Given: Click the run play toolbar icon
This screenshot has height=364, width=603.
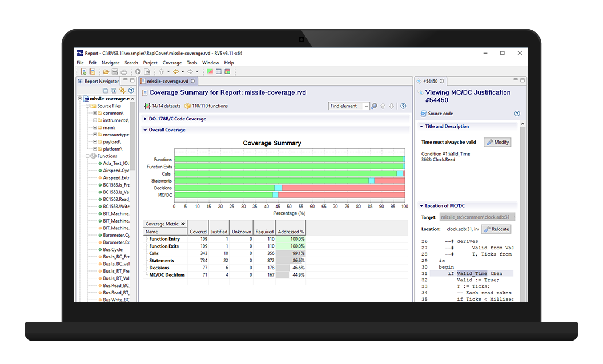Looking at the screenshot, I should click(138, 71).
